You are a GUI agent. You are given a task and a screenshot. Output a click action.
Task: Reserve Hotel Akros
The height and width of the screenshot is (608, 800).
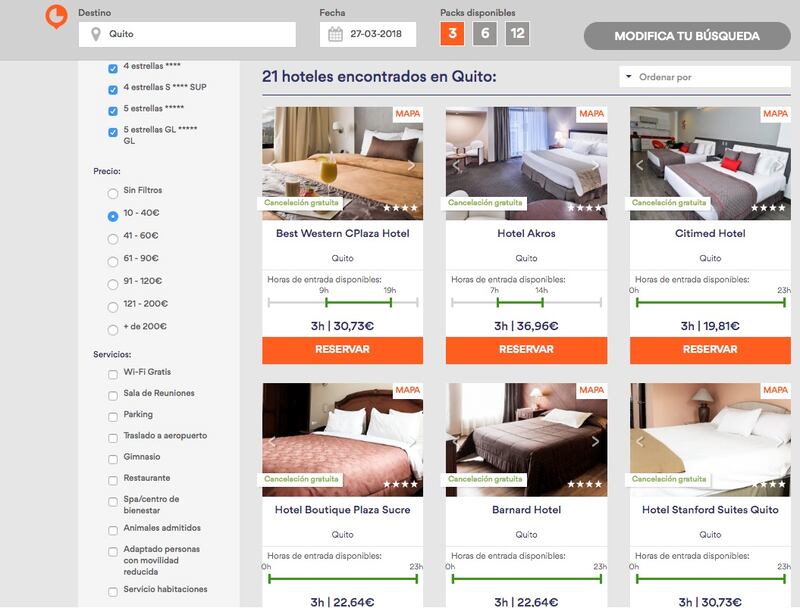[527, 350]
